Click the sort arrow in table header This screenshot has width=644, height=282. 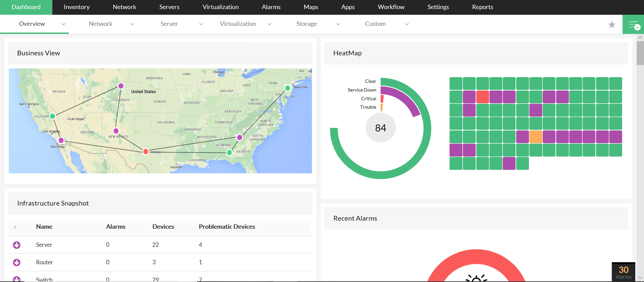click(x=15, y=227)
